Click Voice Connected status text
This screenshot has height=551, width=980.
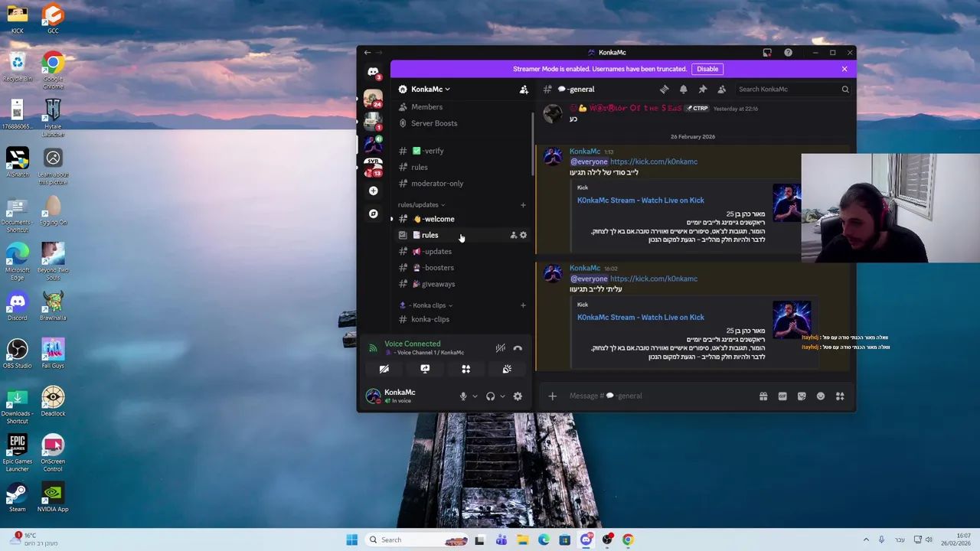pyautogui.click(x=413, y=344)
